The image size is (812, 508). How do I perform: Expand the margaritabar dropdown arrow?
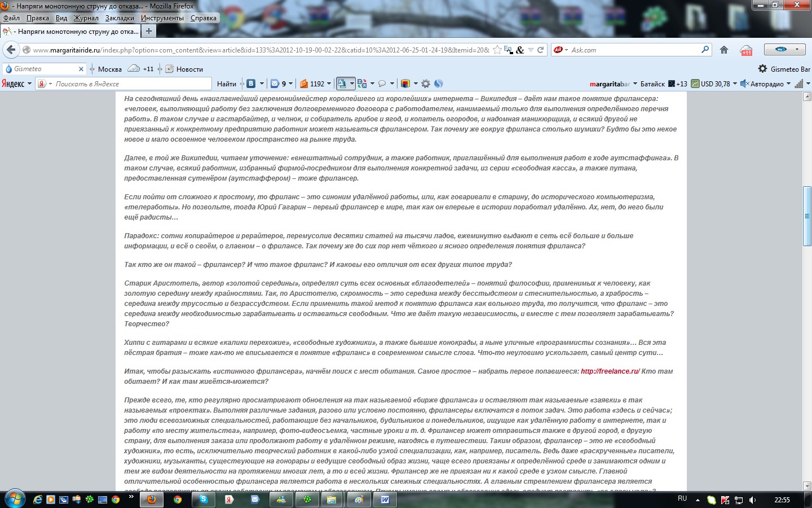point(635,84)
